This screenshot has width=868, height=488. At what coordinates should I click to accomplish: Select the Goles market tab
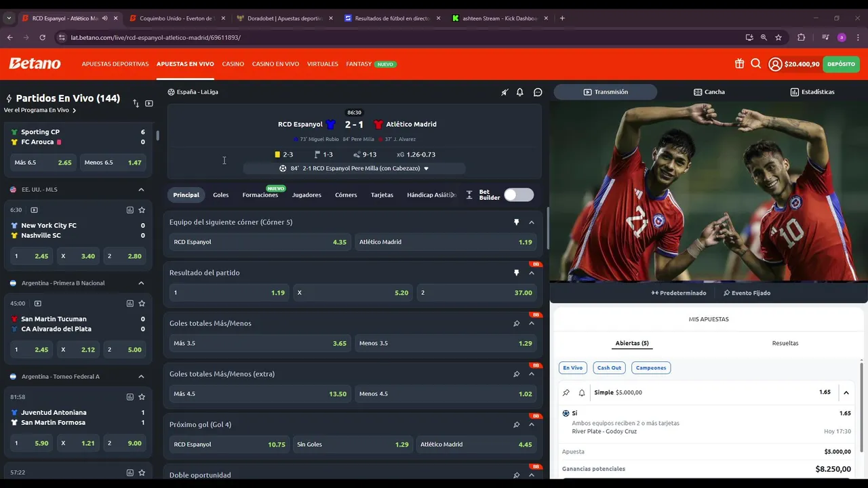click(x=220, y=195)
